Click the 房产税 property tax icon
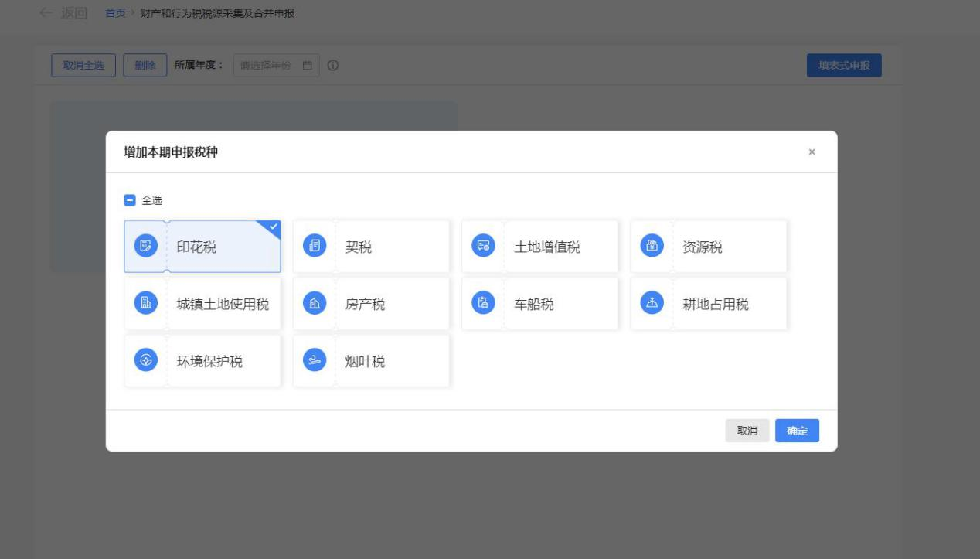This screenshot has width=980, height=559. click(314, 304)
